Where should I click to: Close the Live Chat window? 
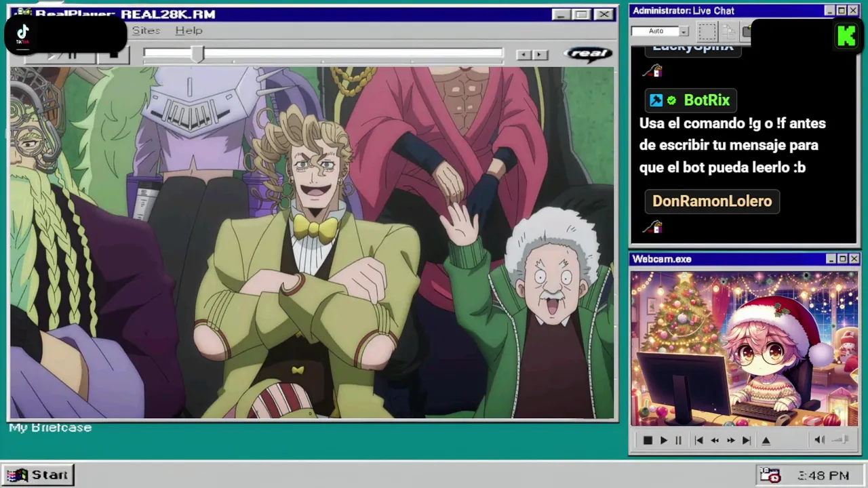click(853, 11)
